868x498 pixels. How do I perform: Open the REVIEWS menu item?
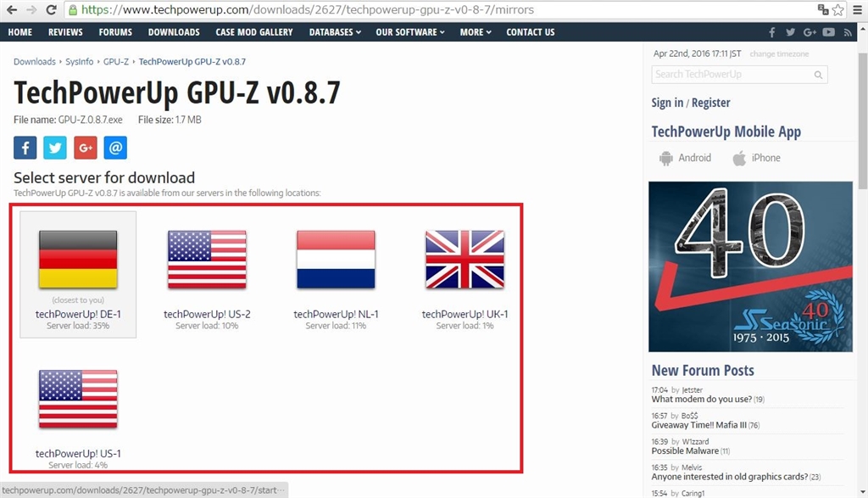65,32
